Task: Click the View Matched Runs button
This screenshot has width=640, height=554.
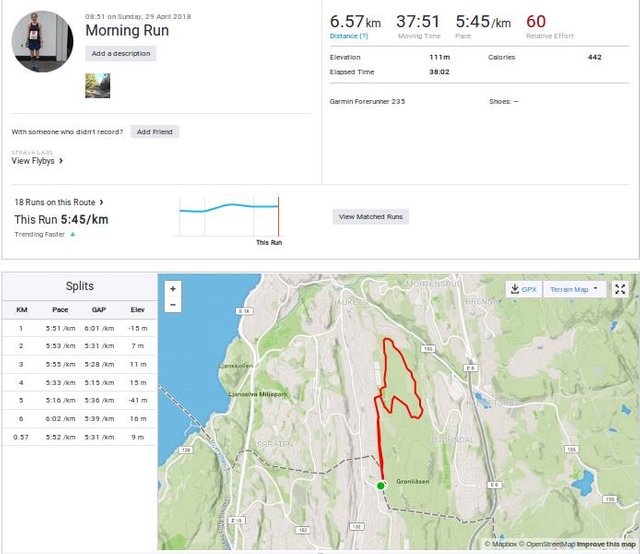Action: tap(372, 217)
